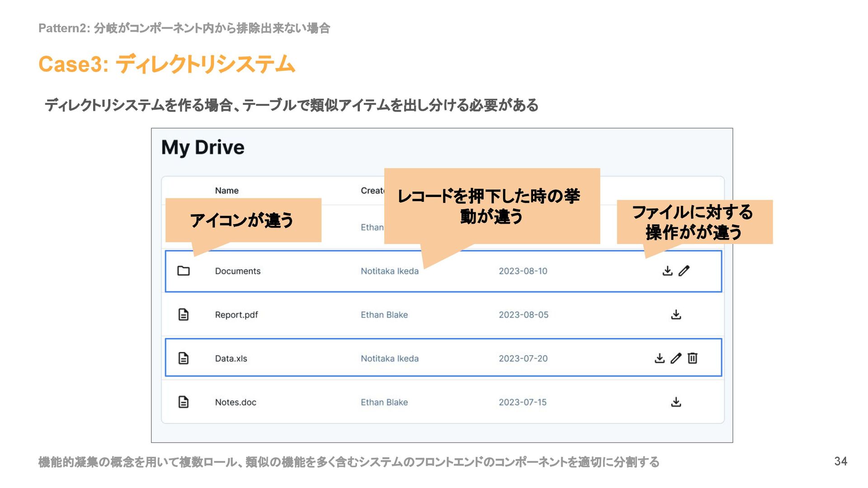868x488 pixels.
Task: Click the 2023-07-15 date cell
Action: tap(523, 402)
